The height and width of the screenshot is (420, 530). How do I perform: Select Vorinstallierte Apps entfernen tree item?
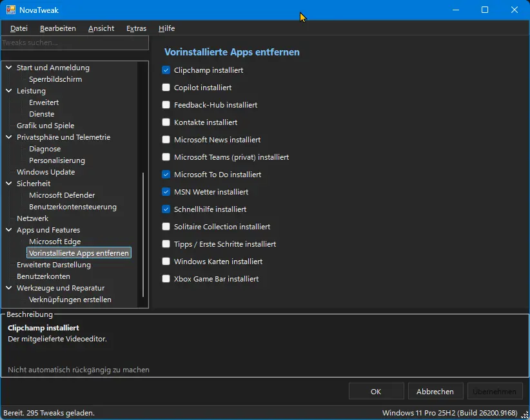click(79, 253)
